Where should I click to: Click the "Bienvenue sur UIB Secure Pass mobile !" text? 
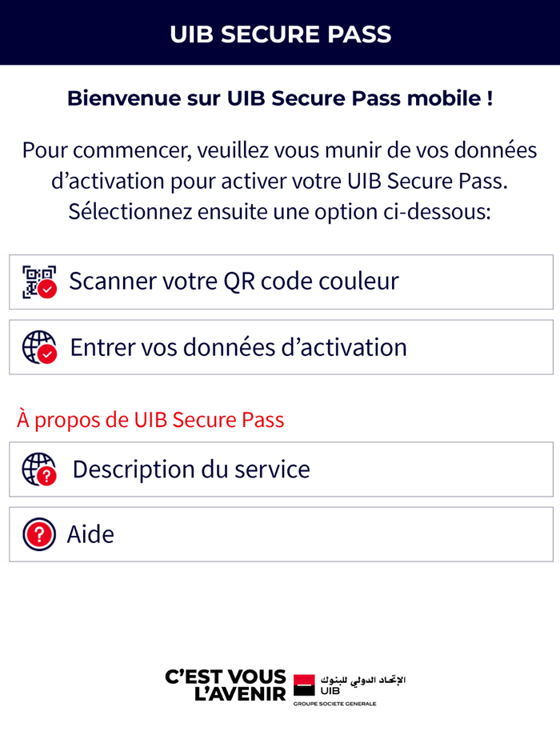click(x=280, y=98)
